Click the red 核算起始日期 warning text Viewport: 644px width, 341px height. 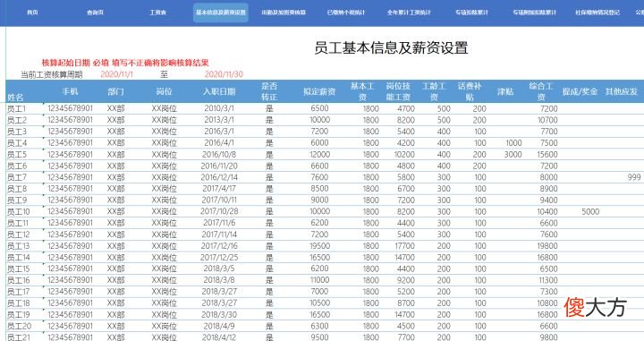click(x=125, y=63)
